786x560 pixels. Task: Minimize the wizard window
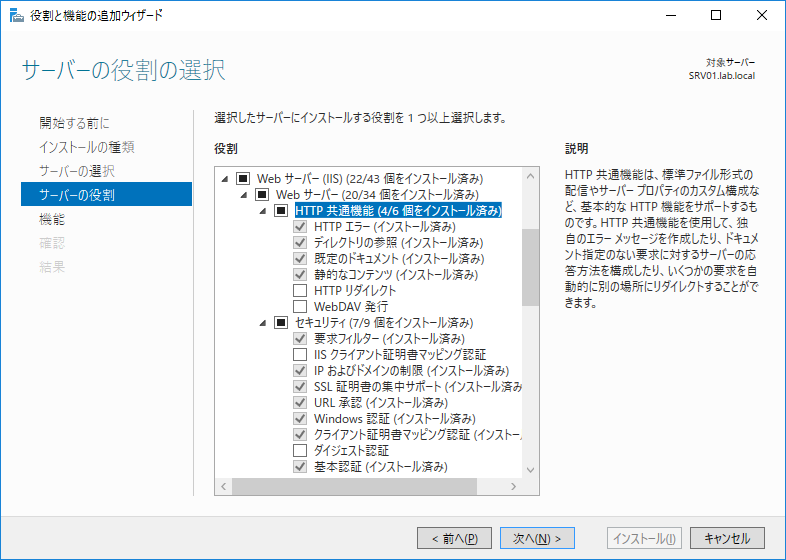[x=670, y=15]
